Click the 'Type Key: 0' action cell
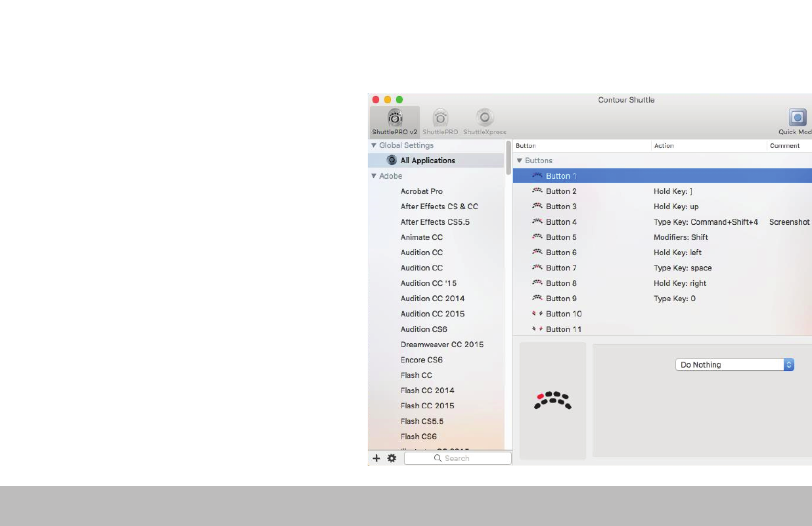Viewport: 812px width, 526px height. point(675,299)
